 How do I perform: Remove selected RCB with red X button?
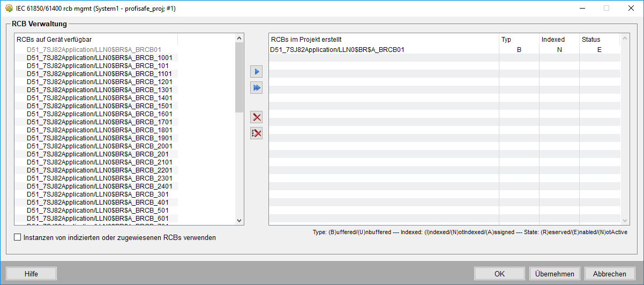pos(257,117)
